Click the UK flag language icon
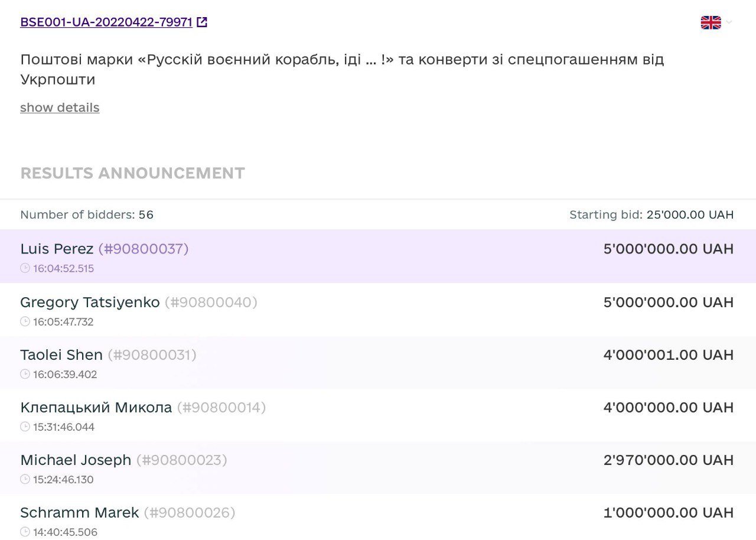Viewport: 756px width, 540px height. [711, 22]
